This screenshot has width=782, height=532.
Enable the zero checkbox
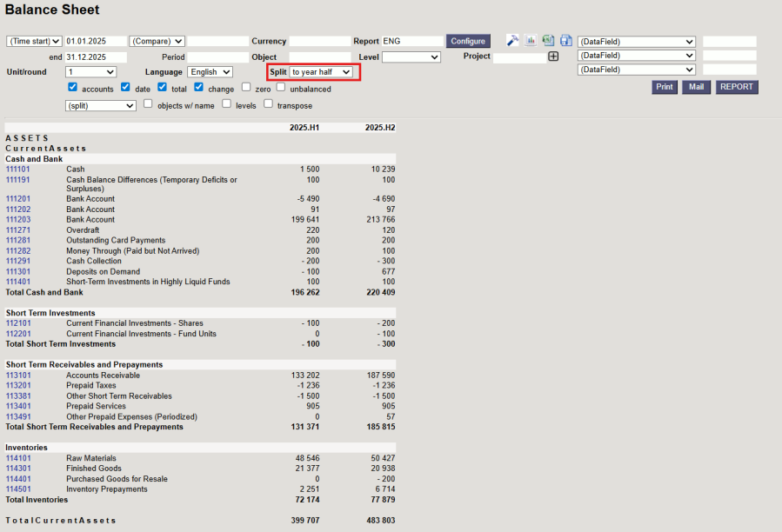click(x=246, y=88)
